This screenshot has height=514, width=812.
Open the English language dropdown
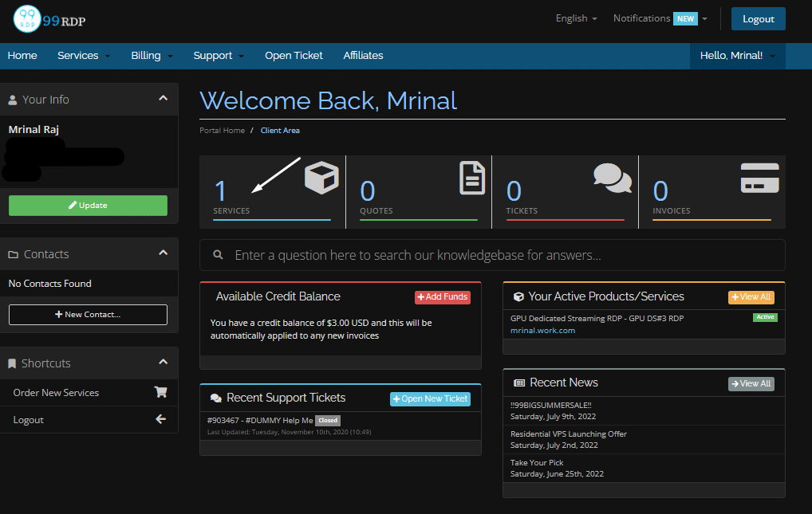[576, 18]
